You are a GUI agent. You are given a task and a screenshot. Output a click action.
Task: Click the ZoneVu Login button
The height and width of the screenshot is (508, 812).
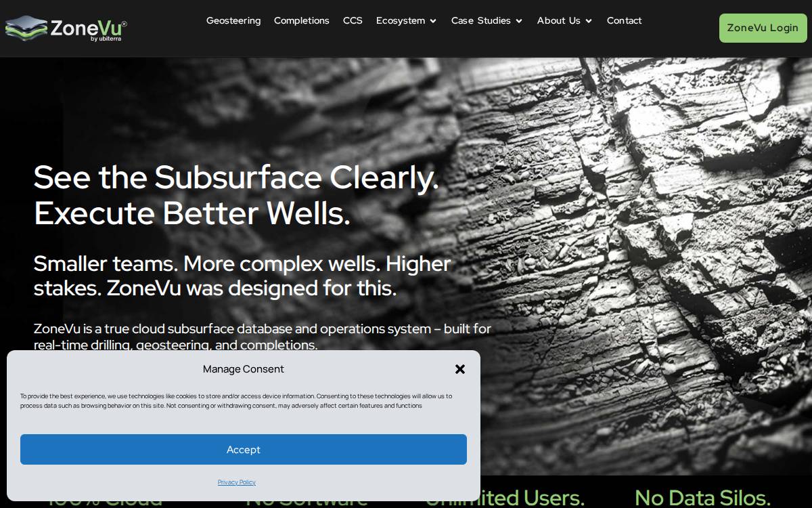[763, 28]
